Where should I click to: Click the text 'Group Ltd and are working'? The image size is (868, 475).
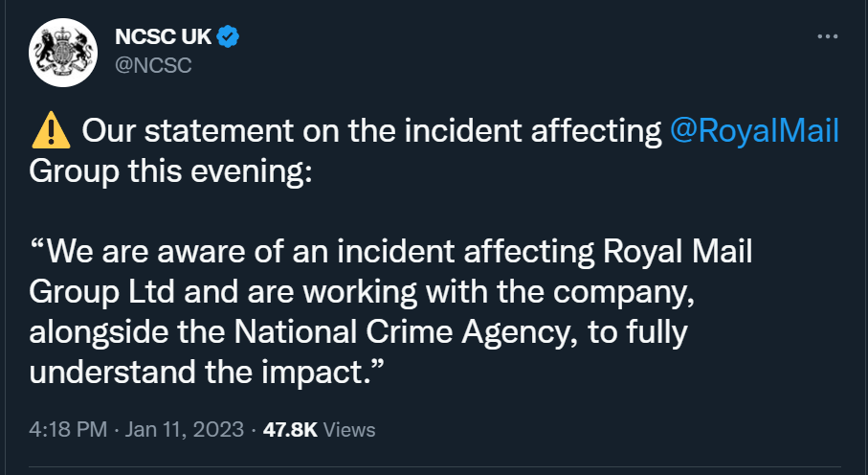point(223,292)
